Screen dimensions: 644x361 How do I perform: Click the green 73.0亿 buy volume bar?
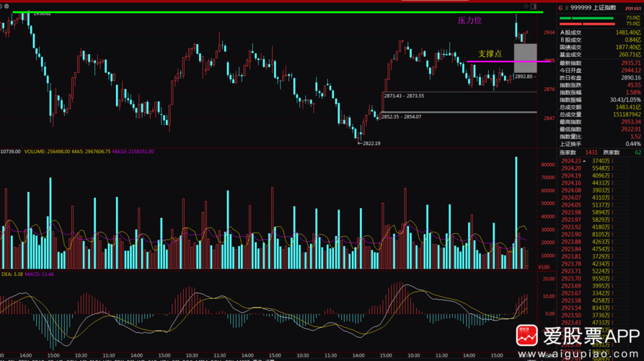click(591, 18)
